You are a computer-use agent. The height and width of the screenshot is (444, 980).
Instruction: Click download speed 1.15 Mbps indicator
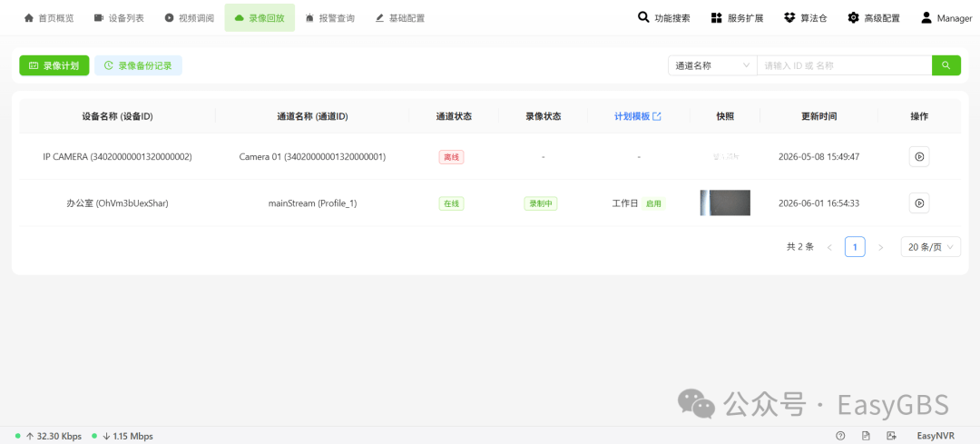tap(122, 436)
